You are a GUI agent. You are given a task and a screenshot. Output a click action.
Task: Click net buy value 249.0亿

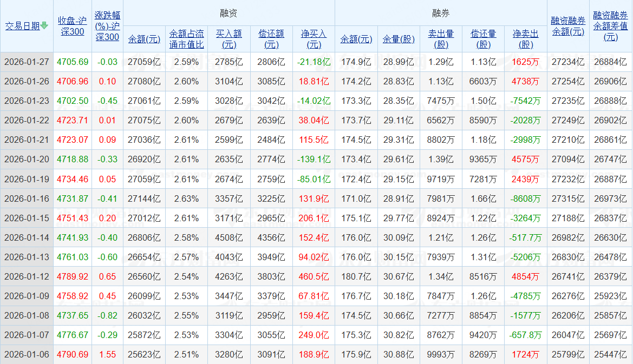click(314, 335)
